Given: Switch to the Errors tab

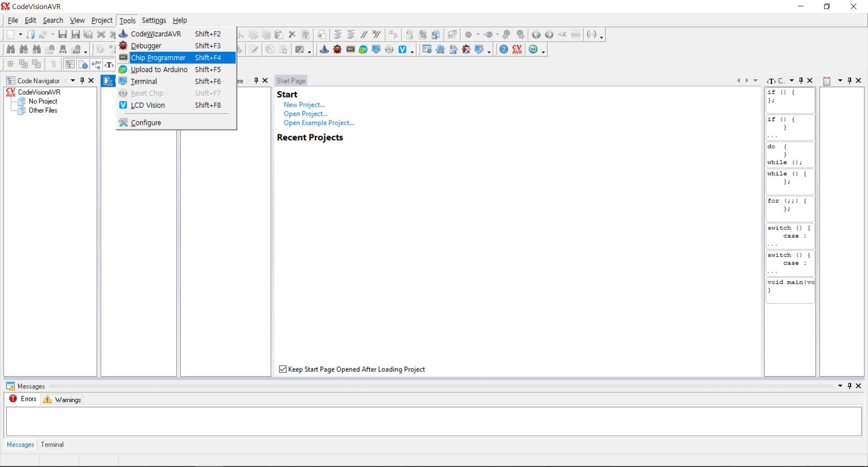Looking at the screenshot, I should [x=23, y=399].
